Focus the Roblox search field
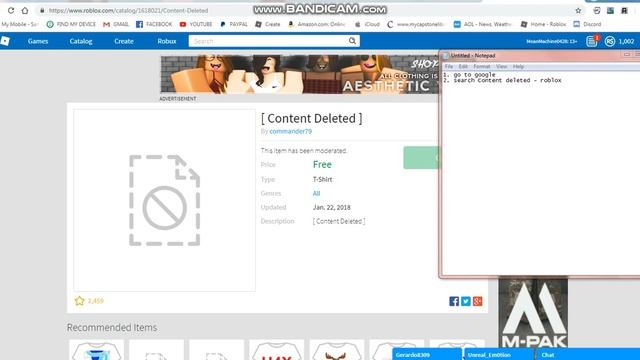Viewport: 640px width, 360px height. pos(268,41)
